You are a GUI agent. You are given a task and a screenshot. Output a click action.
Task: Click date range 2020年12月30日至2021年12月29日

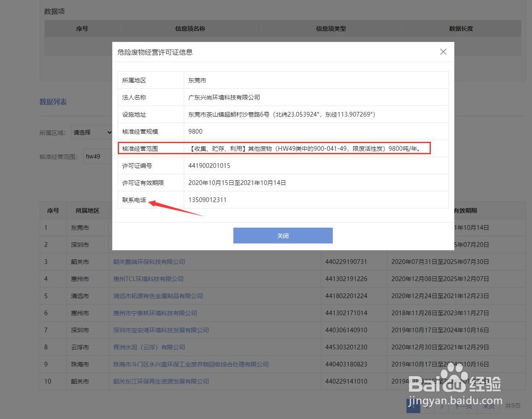click(x=440, y=347)
